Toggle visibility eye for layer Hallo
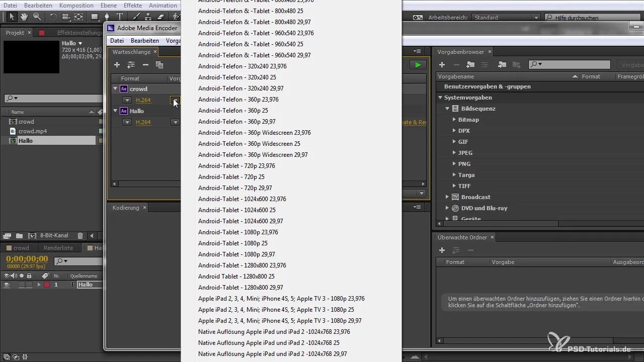The height and width of the screenshot is (362, 644). [7, 285]
